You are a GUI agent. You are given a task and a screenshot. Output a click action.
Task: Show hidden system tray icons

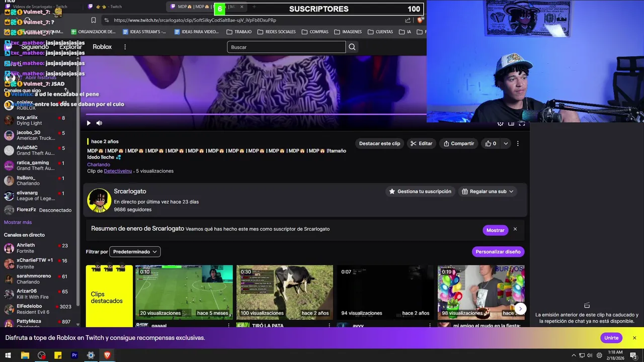574,355
